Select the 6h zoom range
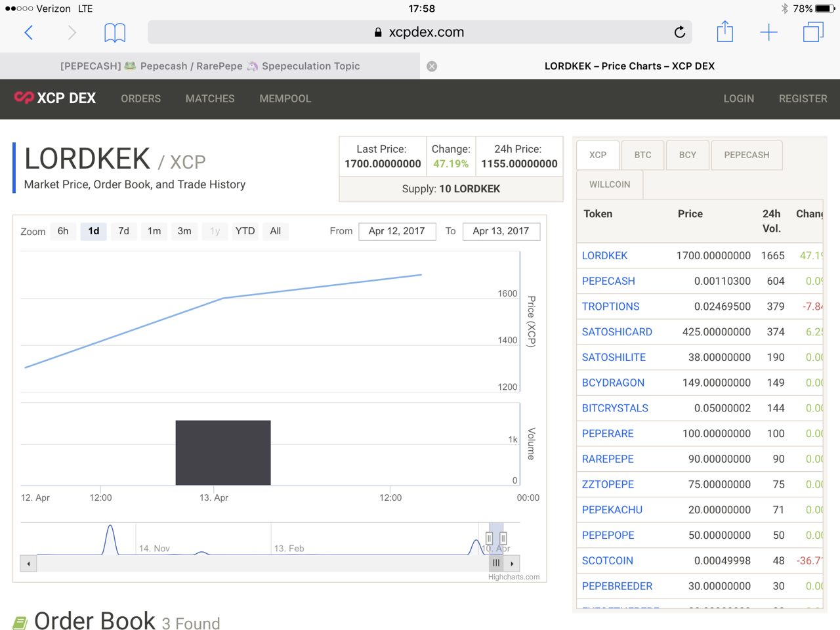The height and width of the screenshot is (630, 840). pos(63,231)
